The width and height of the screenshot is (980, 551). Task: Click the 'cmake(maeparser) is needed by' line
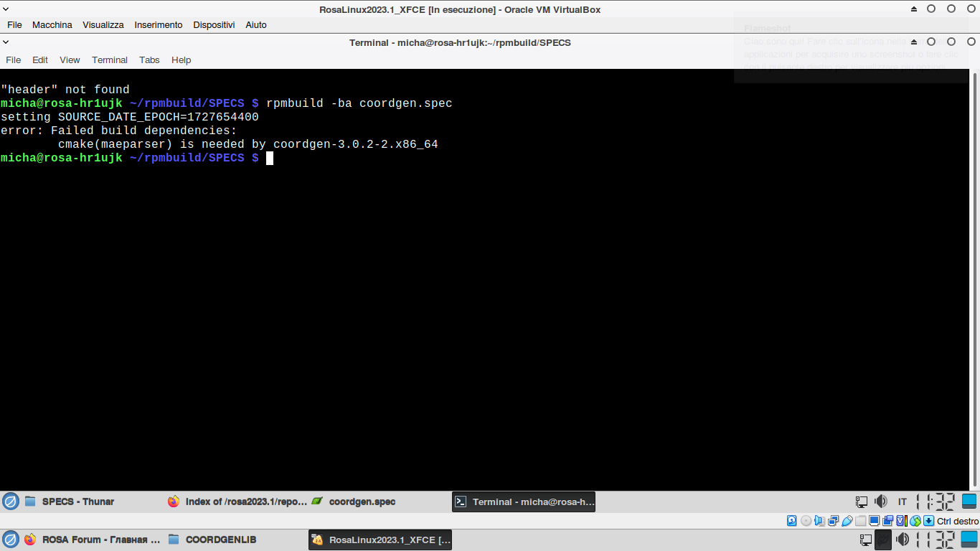[x=248, y=144]
